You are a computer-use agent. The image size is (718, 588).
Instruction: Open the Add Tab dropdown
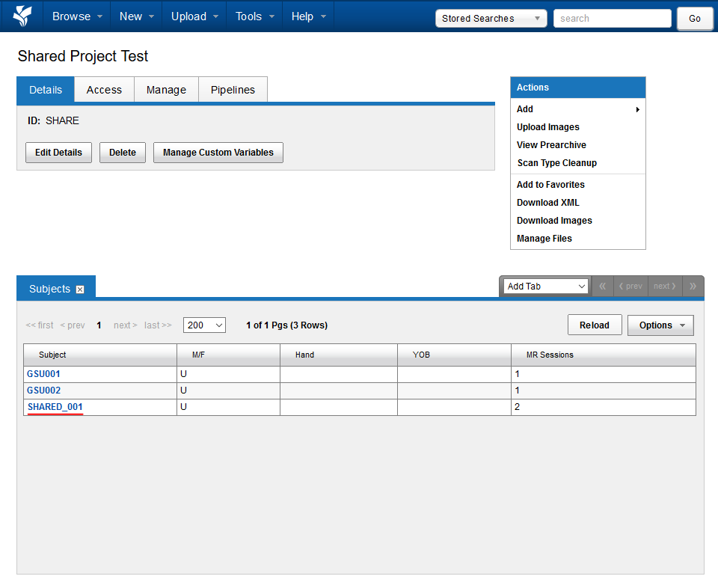(547, 286)
